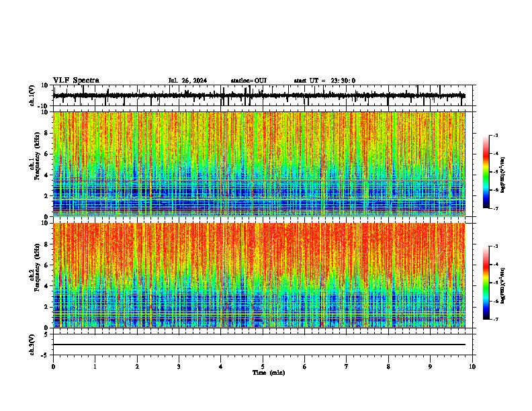Click time axis tick label "5"
This screenshot has width=532, height=411.
[x=263, y=367]
